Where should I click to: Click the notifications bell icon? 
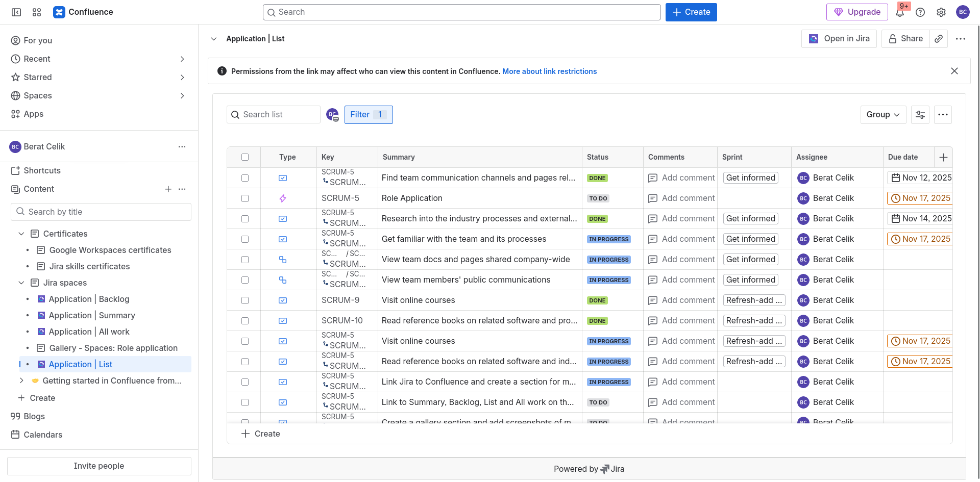coord(899,13)
